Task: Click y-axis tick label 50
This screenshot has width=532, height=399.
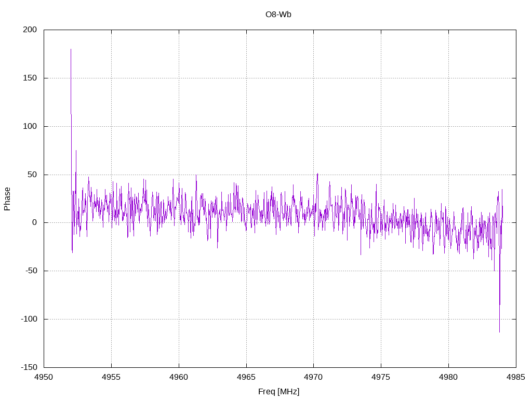Action: click(32, 175)
